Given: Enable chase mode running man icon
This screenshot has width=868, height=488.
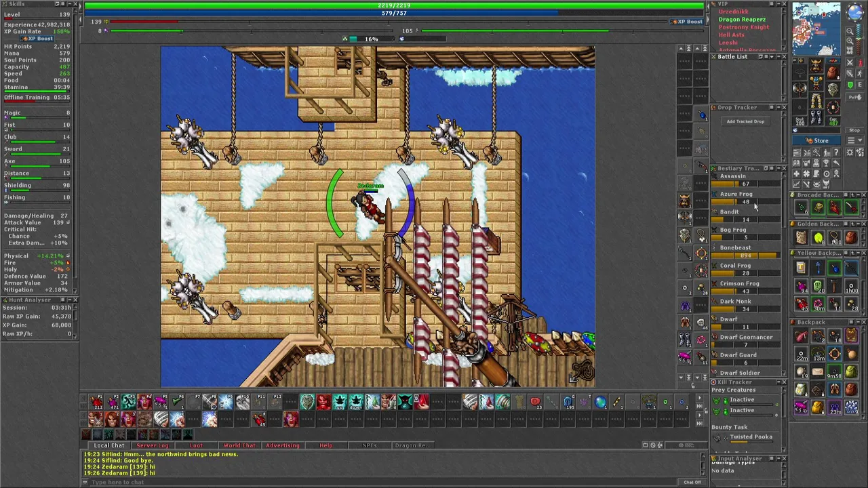Looking at the screenshot, I should coord(859,73).
